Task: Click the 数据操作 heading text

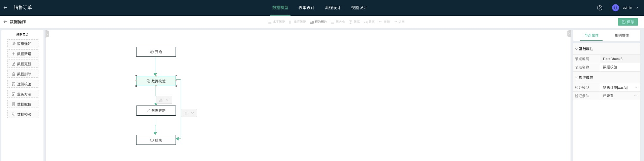Action: 18,22
